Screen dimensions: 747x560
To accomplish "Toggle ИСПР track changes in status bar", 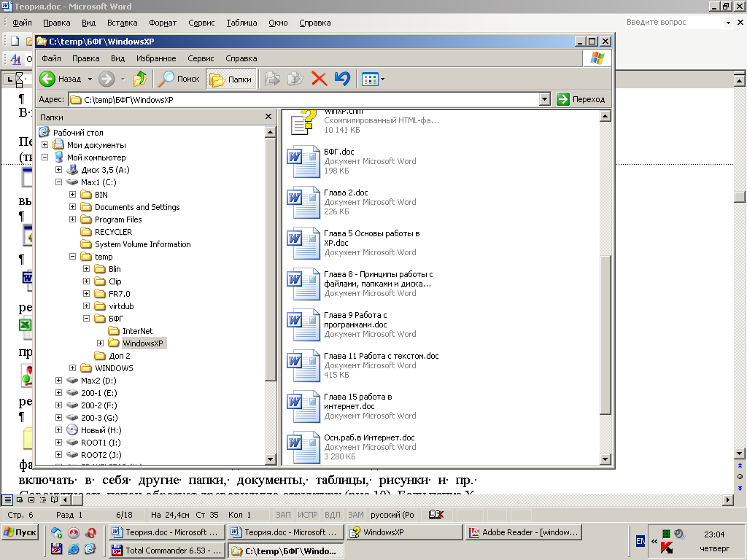I will click(307, 515).
